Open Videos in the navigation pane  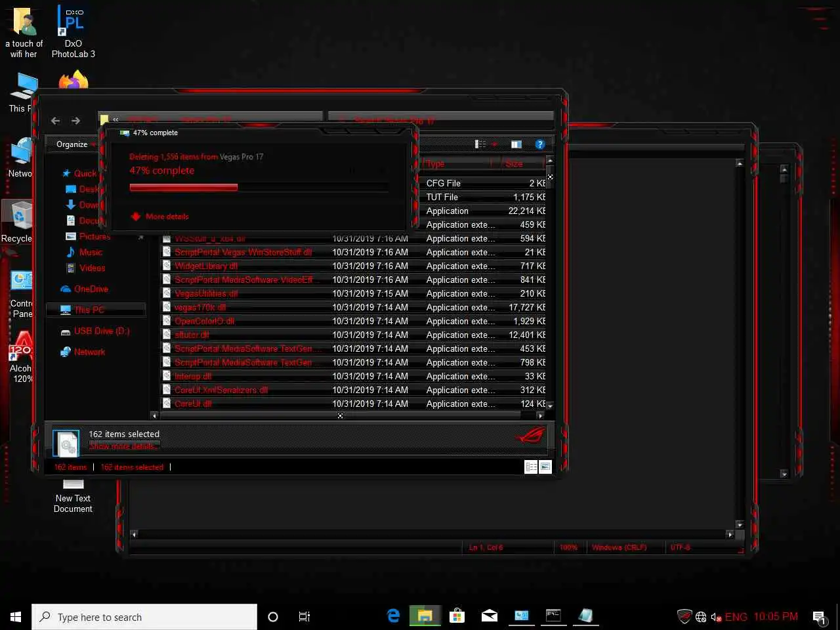point(92,268)
